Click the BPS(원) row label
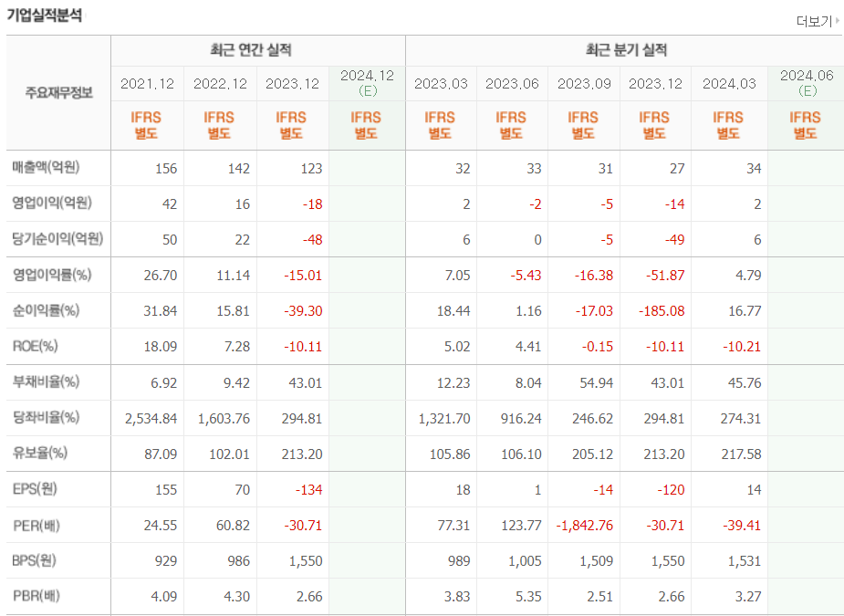This screenshot has height=616, width=844. click(34, 560)
